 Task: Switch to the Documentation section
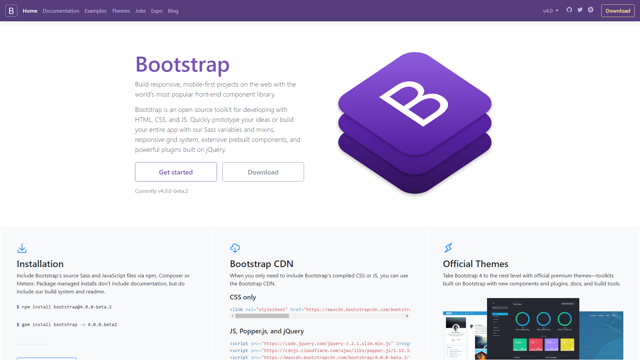click(x=61, y=11)
